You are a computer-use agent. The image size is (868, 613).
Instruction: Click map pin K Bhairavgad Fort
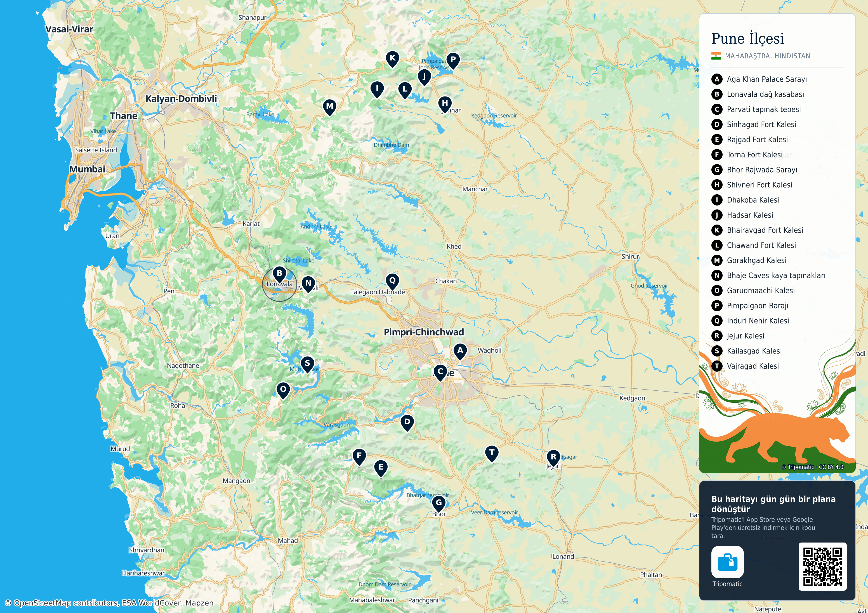[392, 59]
